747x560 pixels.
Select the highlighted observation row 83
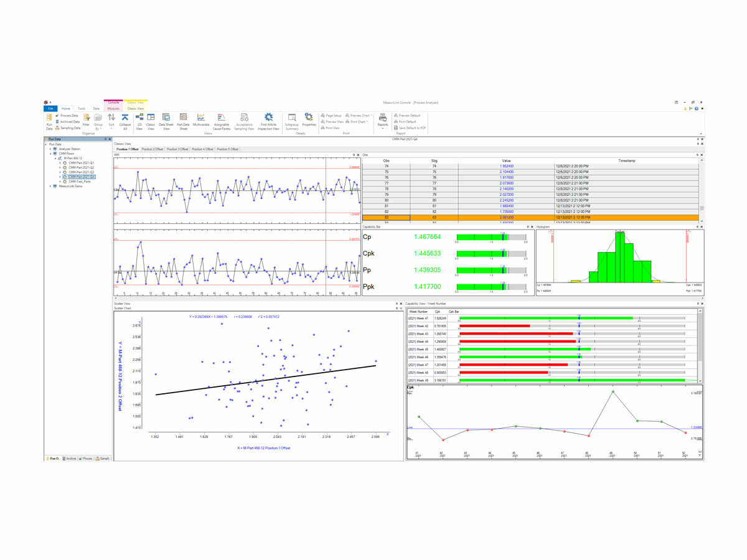[x=530, y=217]
